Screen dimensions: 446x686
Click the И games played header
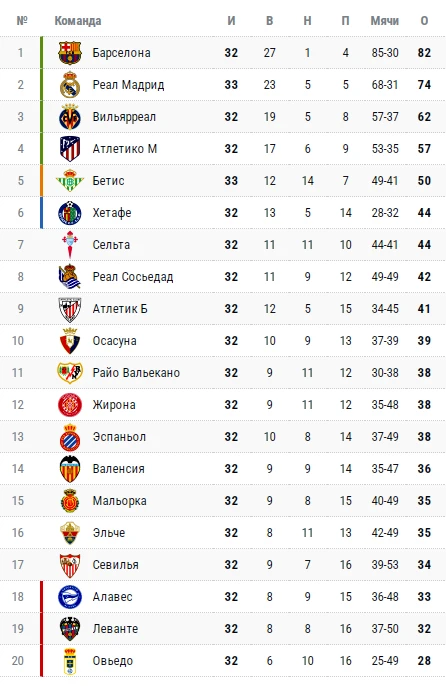231,21
